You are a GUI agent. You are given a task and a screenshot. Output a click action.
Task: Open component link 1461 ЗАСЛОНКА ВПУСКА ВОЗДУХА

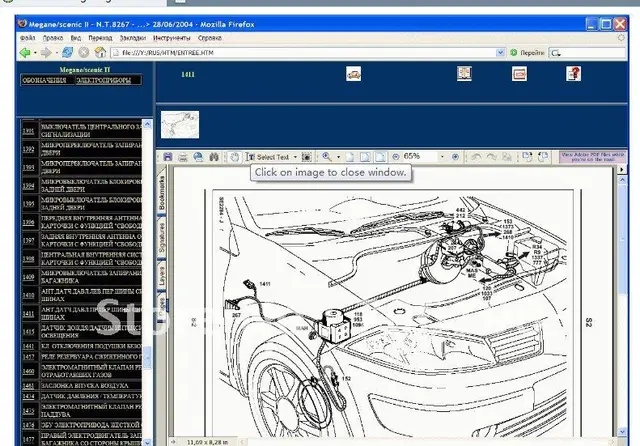pos(28,386)
